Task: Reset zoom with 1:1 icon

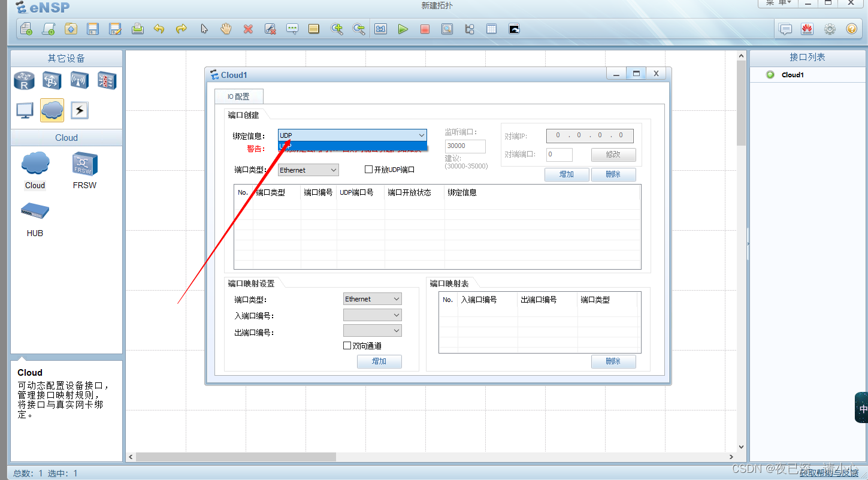Action: tap(380, 29)
